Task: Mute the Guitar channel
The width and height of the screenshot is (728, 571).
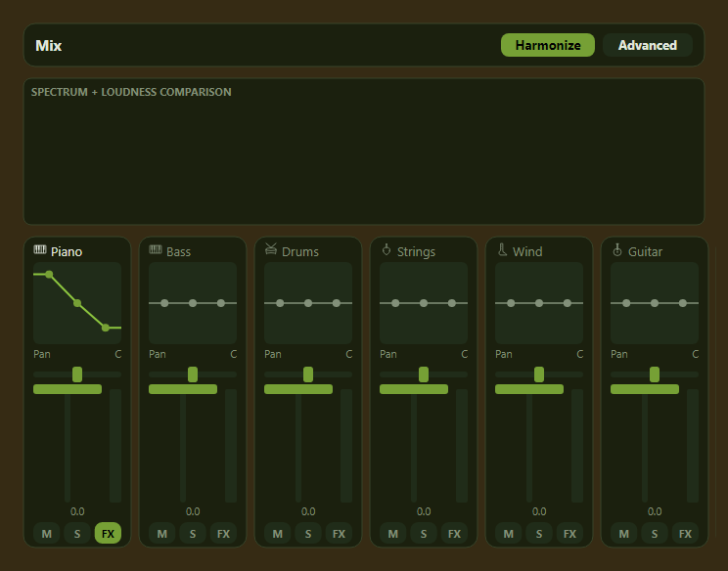Action: 624,534
